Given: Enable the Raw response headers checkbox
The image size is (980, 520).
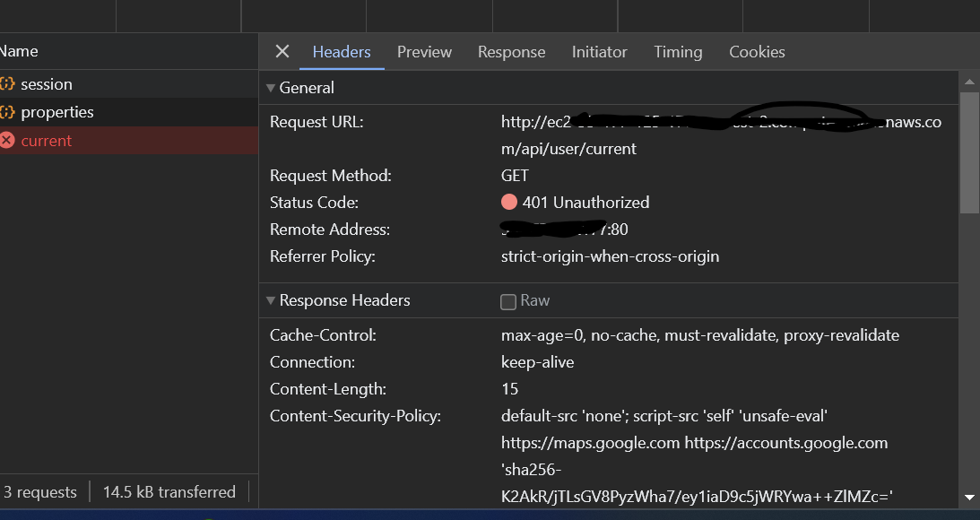Looking at the screenshot, I should click(x=508, y=301).
